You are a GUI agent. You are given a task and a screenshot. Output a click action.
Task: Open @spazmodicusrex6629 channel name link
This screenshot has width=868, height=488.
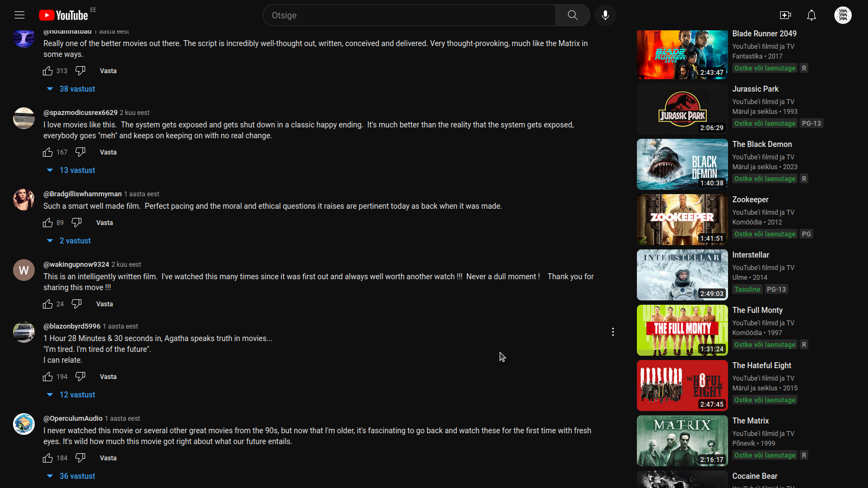(x=80, y=113)
